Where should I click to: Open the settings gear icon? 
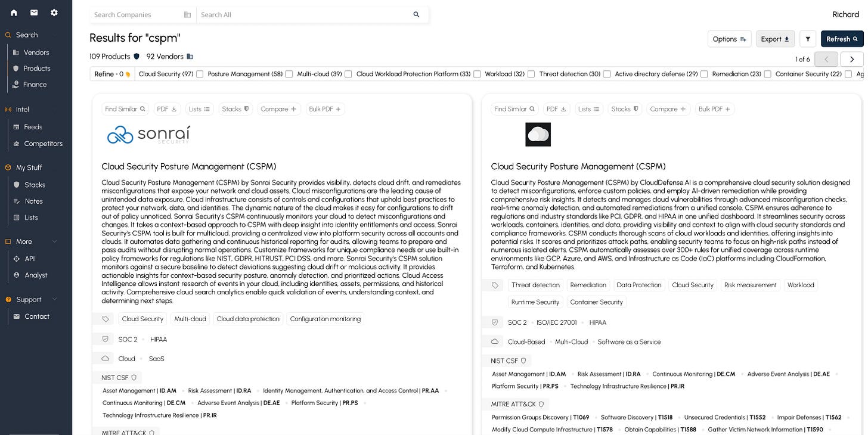54,13
